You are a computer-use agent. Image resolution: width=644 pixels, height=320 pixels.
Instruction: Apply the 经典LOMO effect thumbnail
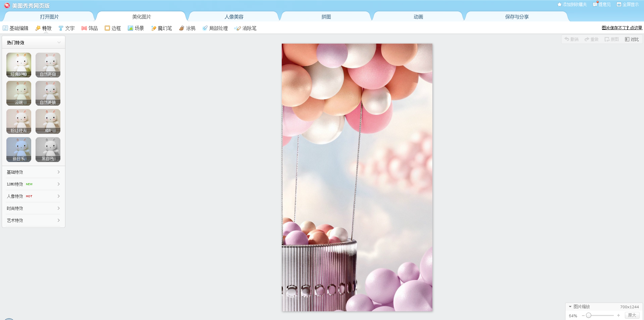[x=18, y=65]
